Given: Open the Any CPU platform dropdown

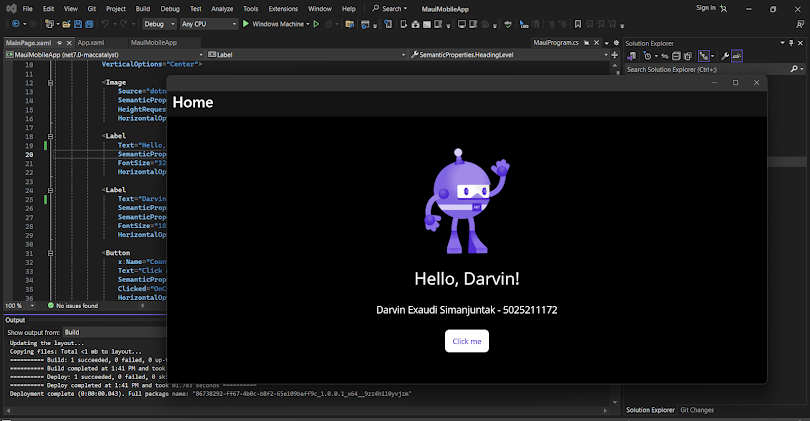Looking at the screenshot, I should tap(209, 23).
